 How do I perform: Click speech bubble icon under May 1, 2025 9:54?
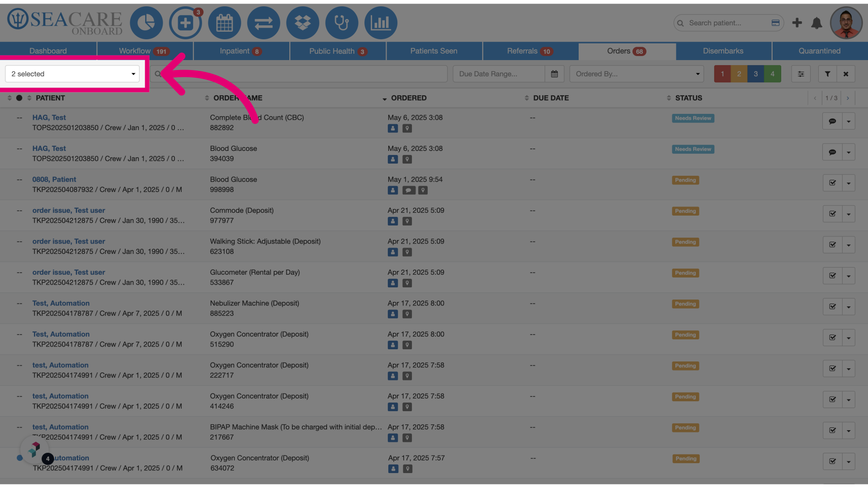[x=409, y=190]
